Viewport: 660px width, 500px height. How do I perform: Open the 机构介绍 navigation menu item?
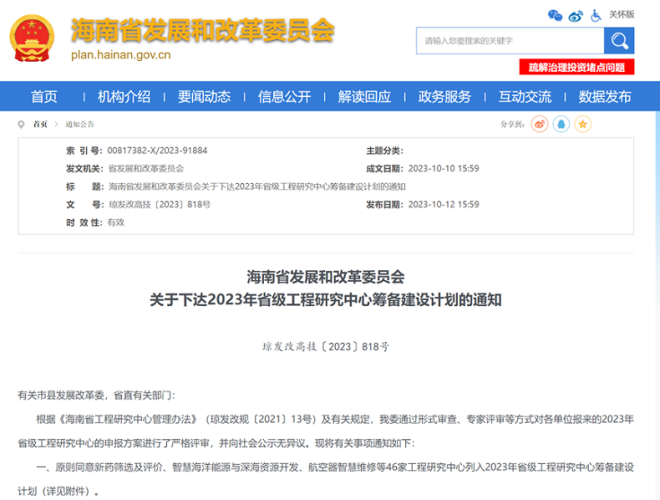pyautogui.click(x=124, y=97)
